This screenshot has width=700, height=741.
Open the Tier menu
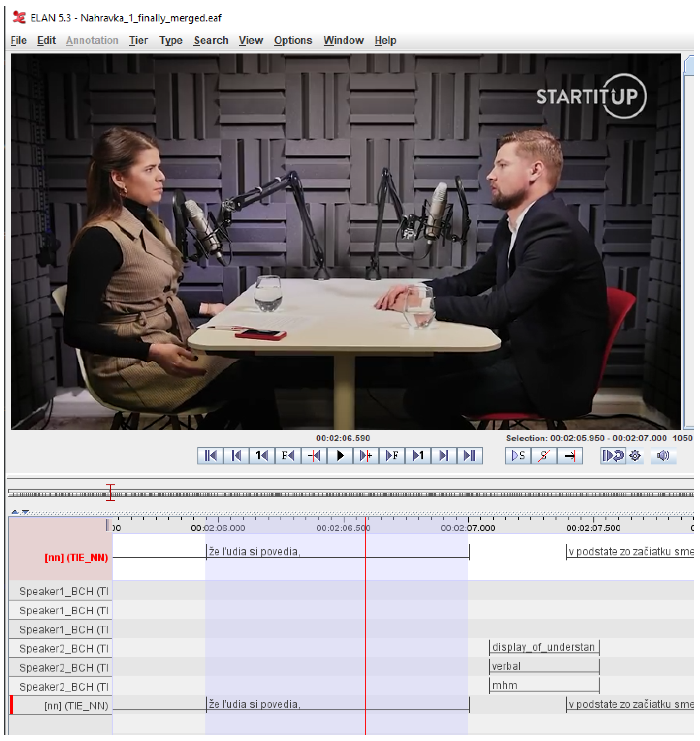pos(138,40)
